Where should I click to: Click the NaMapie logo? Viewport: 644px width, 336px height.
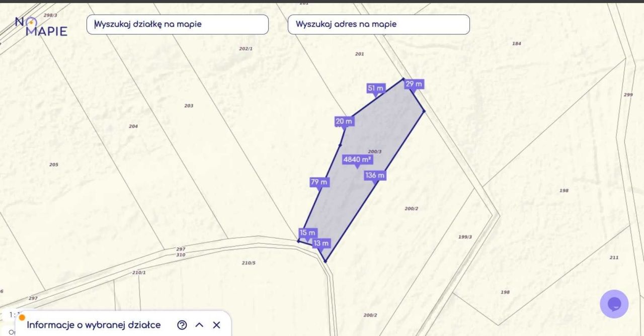coord(41,26)
